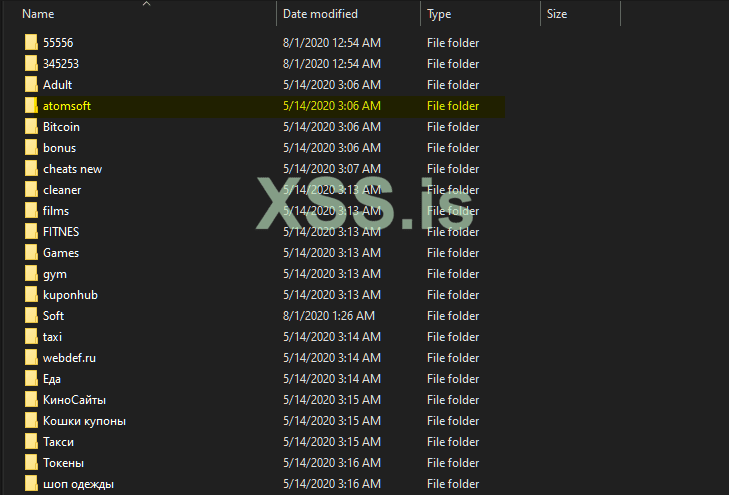Select the FITNES folder name
729x495 pixels.
(x=61, y=232)
